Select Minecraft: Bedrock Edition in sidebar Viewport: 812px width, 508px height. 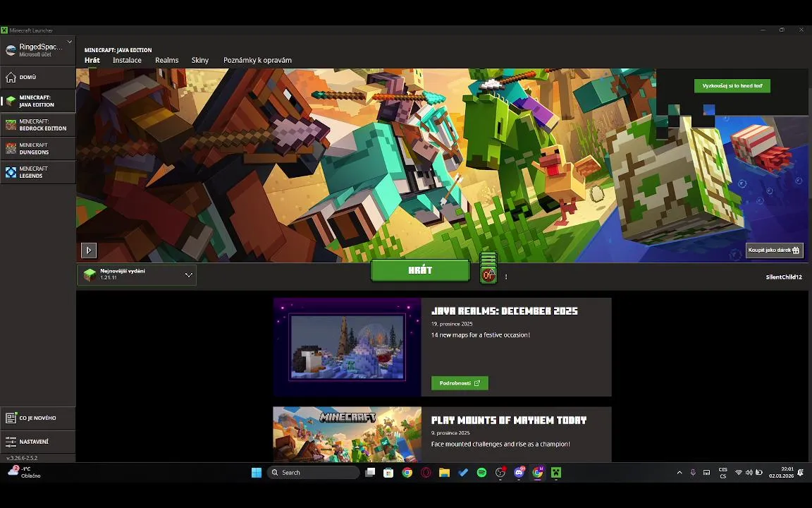point(38,125)
